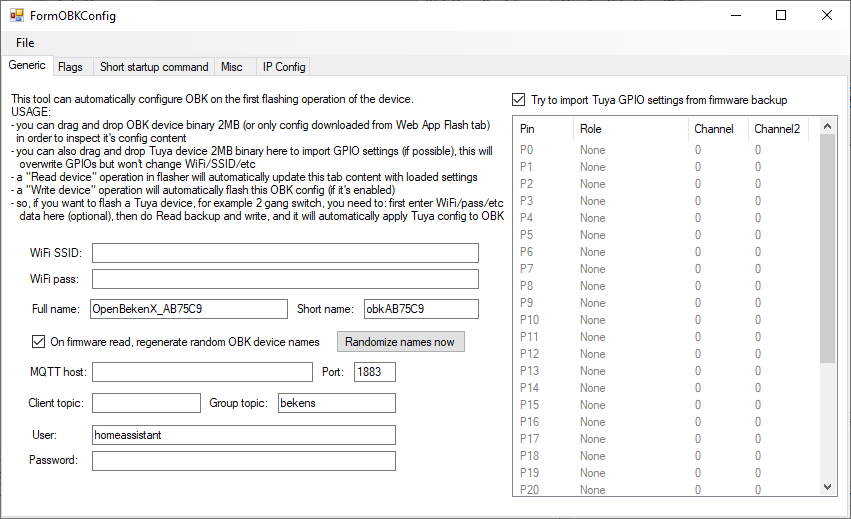Click the Role column header

631,129
